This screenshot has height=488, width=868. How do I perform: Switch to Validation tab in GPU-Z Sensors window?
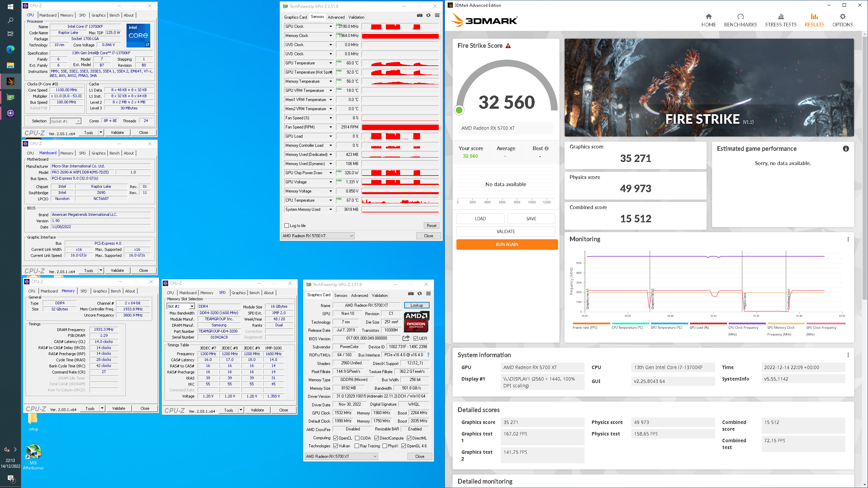pos(356,17)
